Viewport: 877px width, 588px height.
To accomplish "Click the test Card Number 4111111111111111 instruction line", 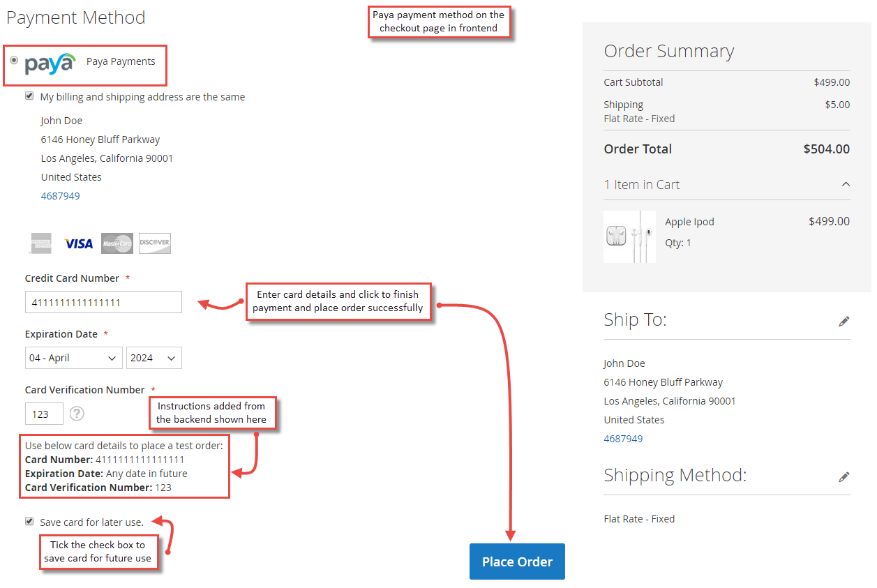I will click(x=105, y=460).
